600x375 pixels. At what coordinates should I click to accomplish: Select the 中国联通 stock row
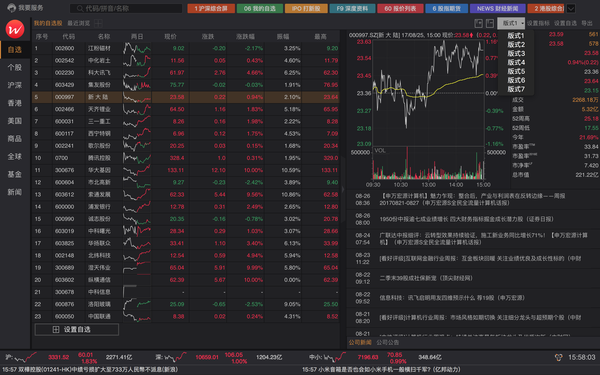point(186,316)
